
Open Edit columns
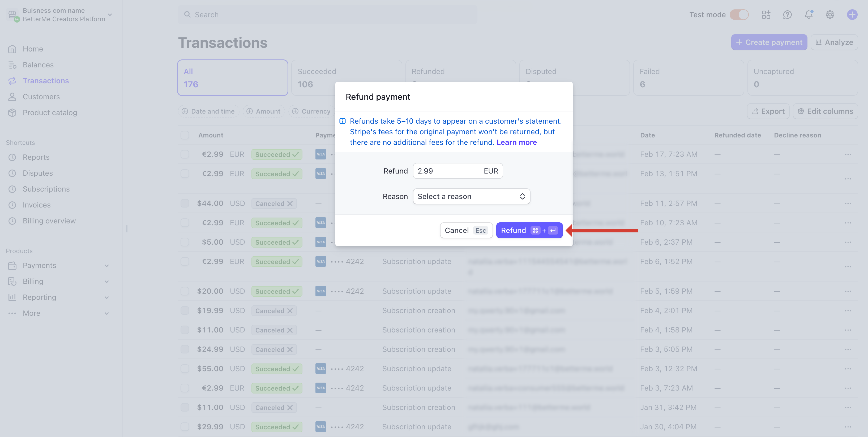click(826, 111)
